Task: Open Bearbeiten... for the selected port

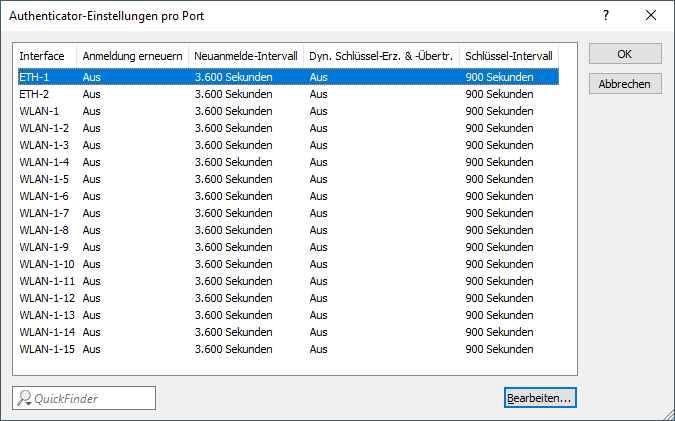Action: 540,398
